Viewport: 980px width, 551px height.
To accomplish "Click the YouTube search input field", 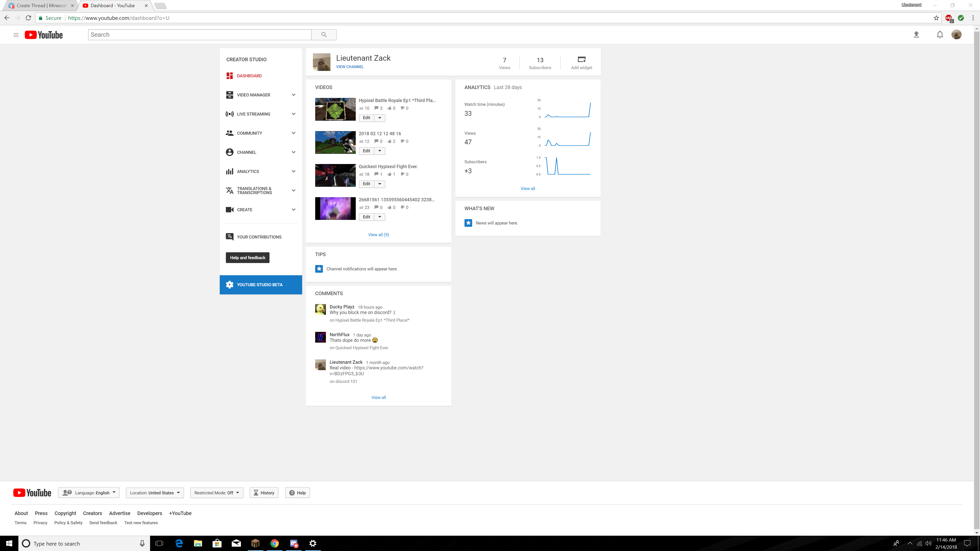I will click(200, 35).
